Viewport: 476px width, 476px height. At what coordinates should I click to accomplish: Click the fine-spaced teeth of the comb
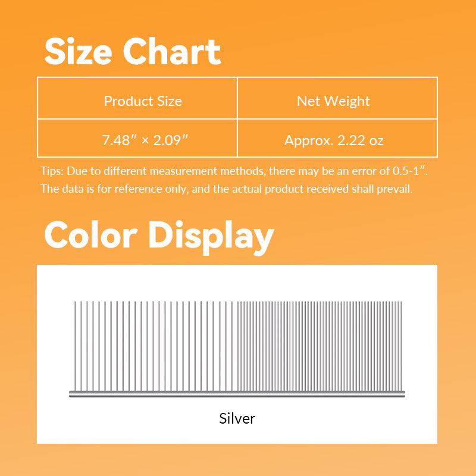[x=320, y=346]
